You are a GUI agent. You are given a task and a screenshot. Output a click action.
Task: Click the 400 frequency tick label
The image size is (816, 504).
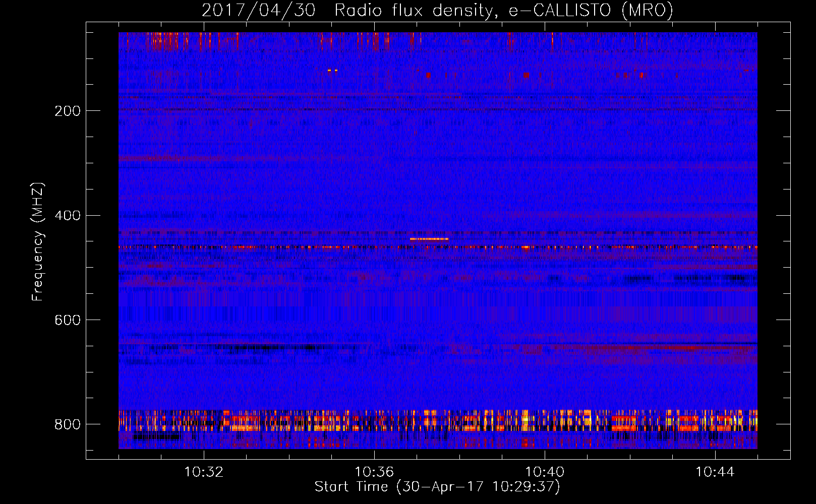(68, 216)
